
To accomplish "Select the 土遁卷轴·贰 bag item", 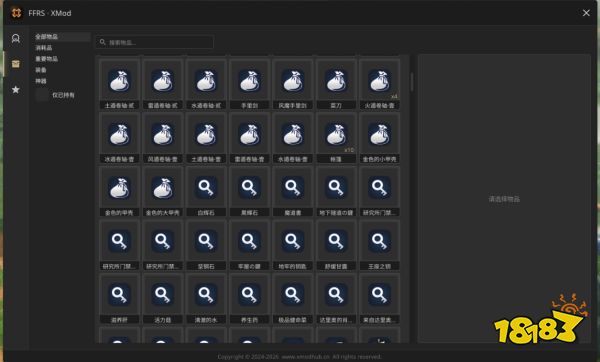I will (119, 84).
